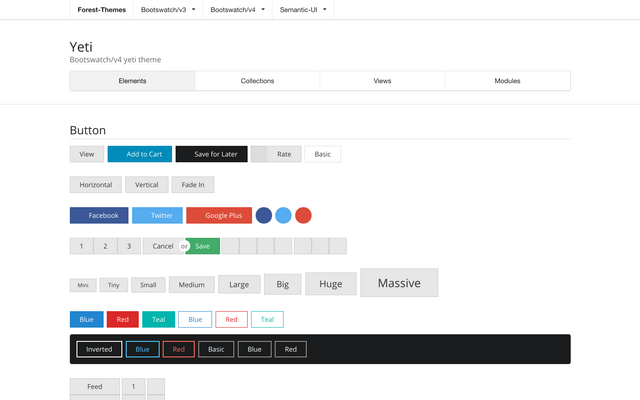Go to the Views tab
Screen dimensions: 640x400
tap(382, 81)
